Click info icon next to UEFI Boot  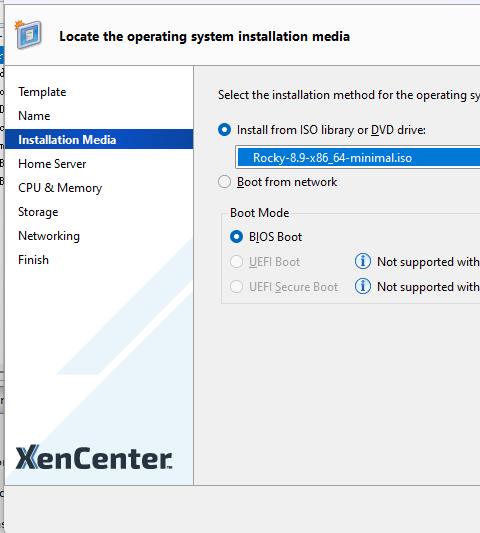coord(363,261)
